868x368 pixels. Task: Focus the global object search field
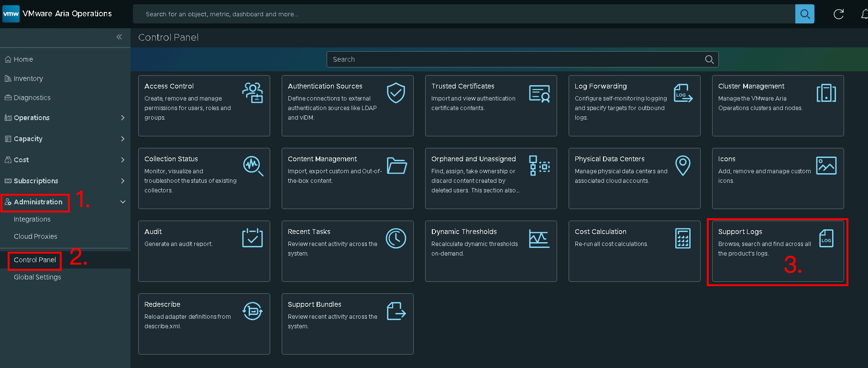point(464,14)
